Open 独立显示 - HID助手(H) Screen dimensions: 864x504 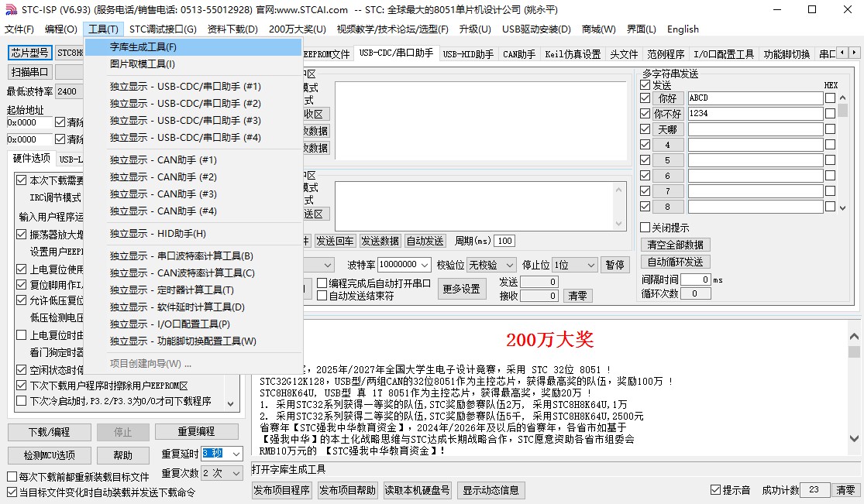[x=194, y=234]
